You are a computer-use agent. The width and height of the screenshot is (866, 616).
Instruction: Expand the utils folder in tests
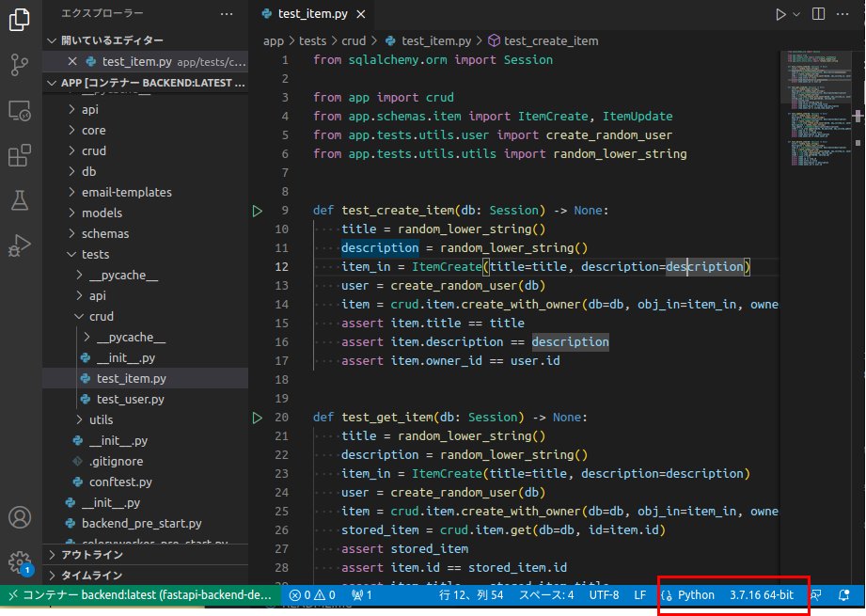click(x=146, y=419)
